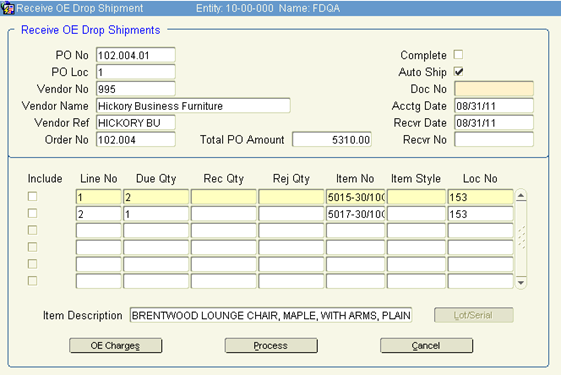Click Line No cell for line 2
This screenshot has width=561, height=375.
98,214
